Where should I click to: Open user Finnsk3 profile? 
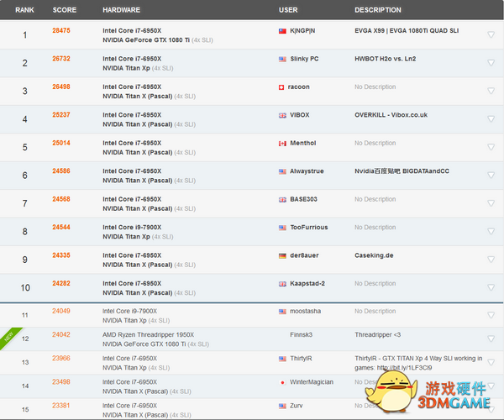tap(301, 335)
